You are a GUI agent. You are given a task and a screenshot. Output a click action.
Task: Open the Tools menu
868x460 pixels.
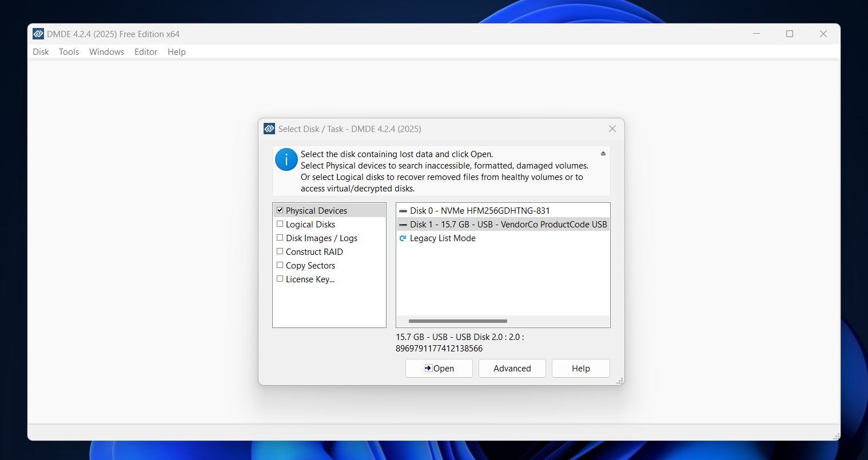pyautogui.click(x=69, y=52)
